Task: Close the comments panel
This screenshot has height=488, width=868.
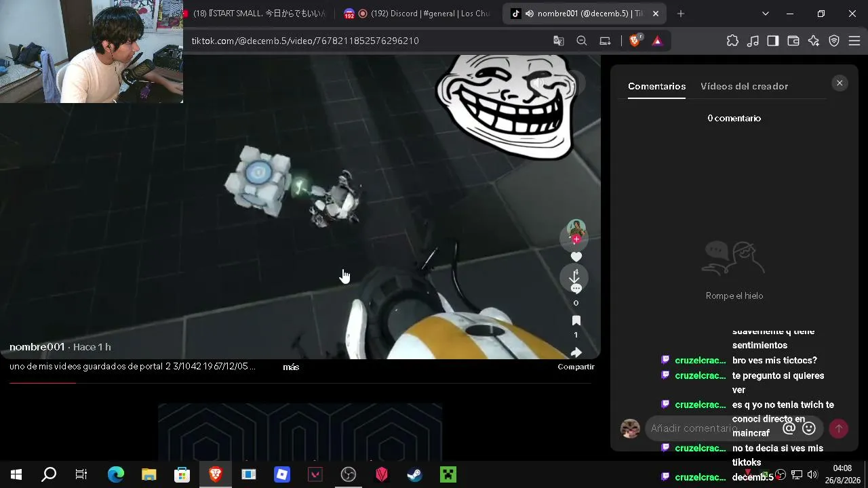Action: (840, 83)
